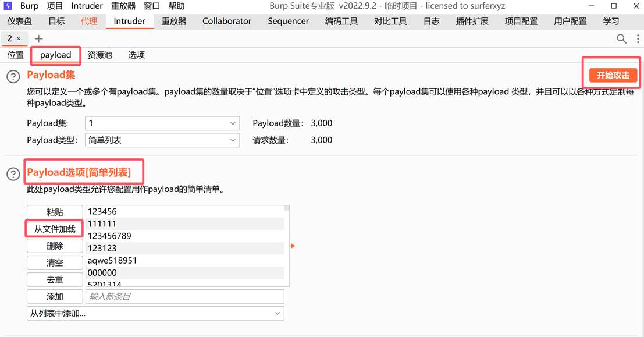Click the Burp Suite logo icon
Screen dimensions: 644x337
coord(8,6)
